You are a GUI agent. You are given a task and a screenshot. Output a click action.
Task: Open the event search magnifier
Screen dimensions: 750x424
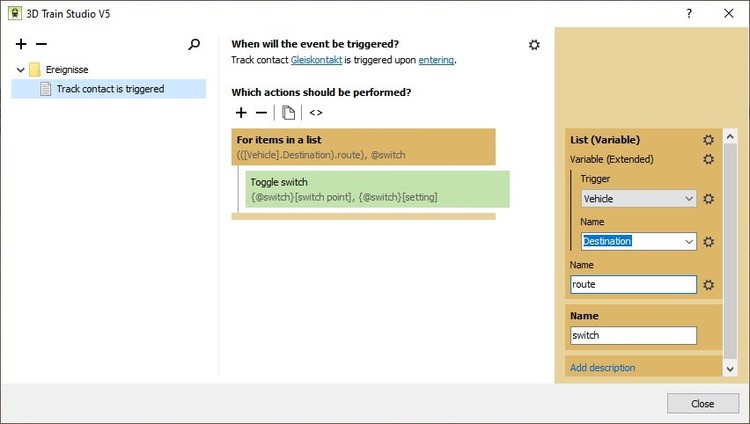coord(194,44)
